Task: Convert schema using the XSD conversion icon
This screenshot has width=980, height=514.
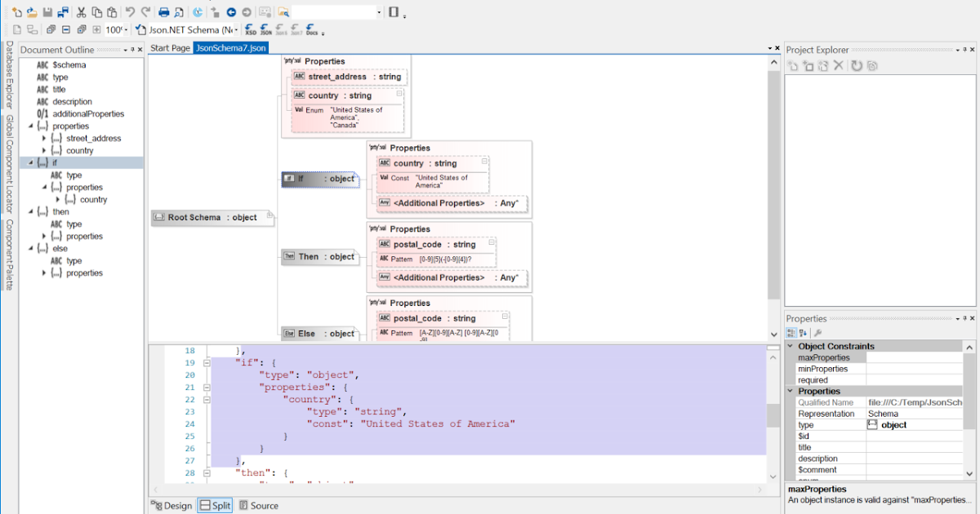Action: pyautogui.click(x=252, y=28)
